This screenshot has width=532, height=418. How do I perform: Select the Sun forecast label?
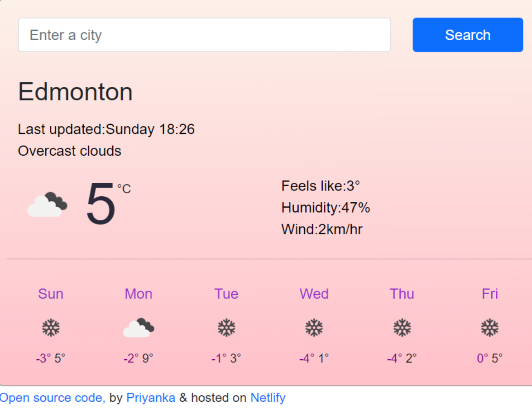pos(51,294)
